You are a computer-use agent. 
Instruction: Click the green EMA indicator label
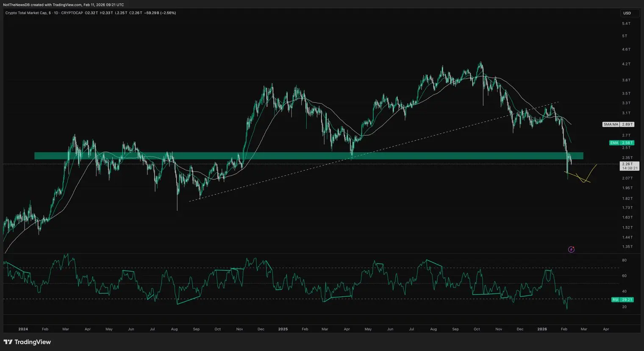click(x=614, y=143)
